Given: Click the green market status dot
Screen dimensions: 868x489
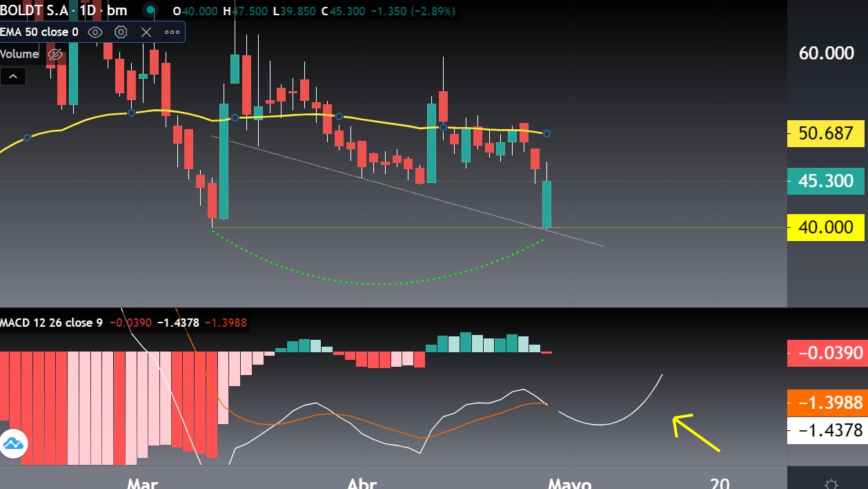Looking at the screenshot, I should [x=150, y=11].
